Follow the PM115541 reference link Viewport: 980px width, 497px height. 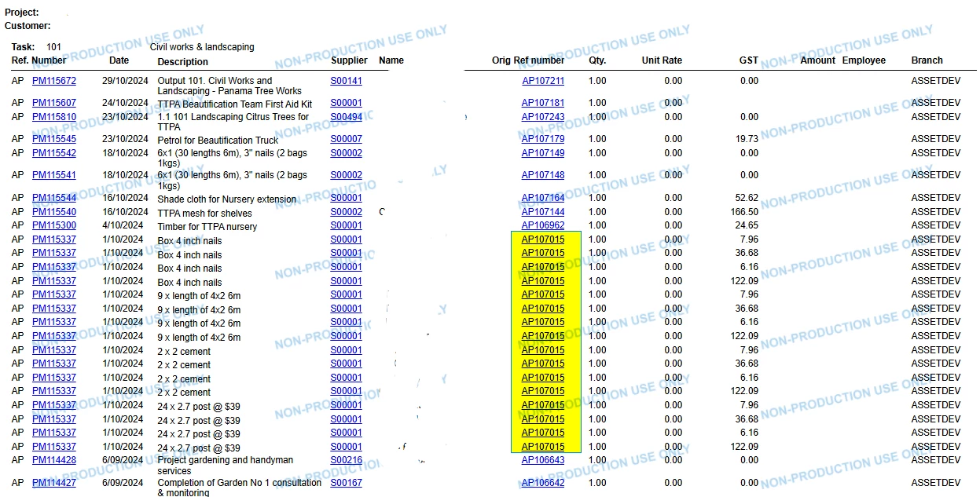(x=54, y=175)
